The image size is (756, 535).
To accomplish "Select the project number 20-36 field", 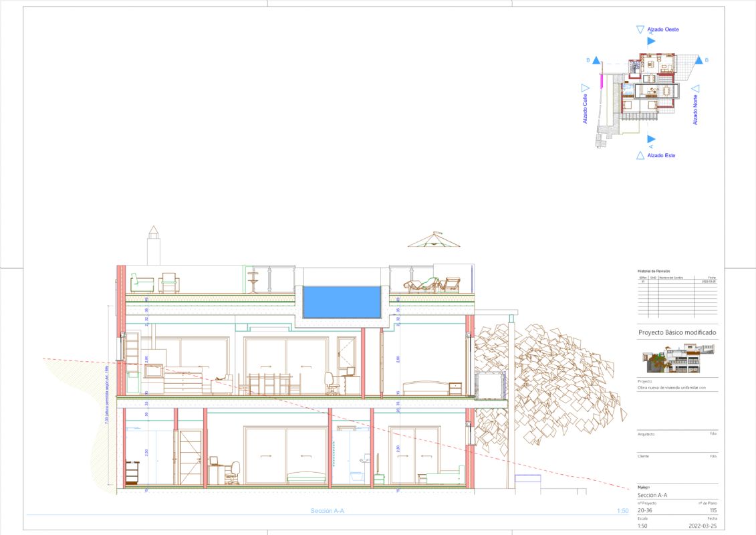I will [x=647, y=510].
